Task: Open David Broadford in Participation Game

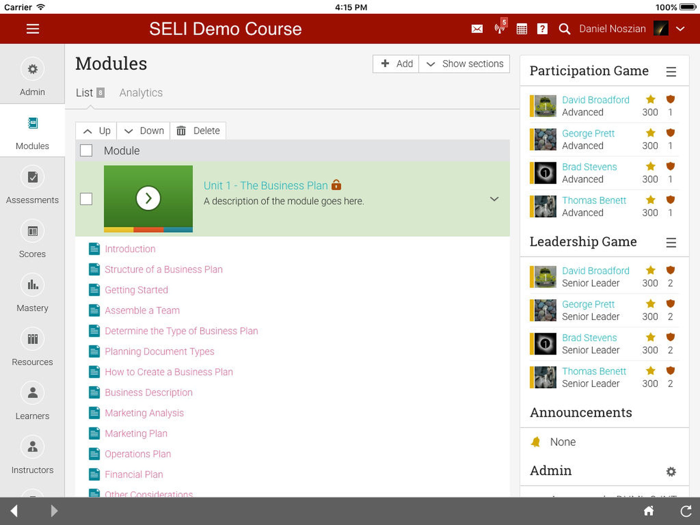Action: click(x=596, y=100)
